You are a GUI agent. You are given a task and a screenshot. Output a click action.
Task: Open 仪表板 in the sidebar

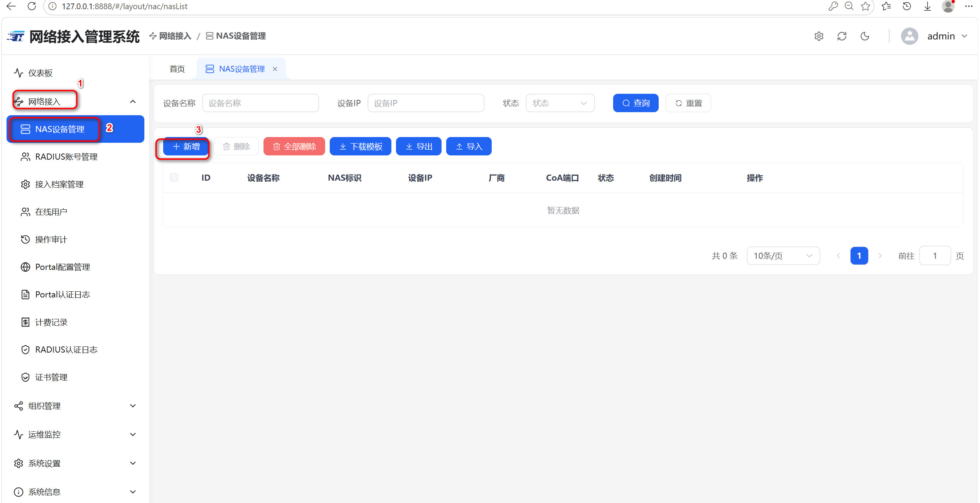click(75, 73)
